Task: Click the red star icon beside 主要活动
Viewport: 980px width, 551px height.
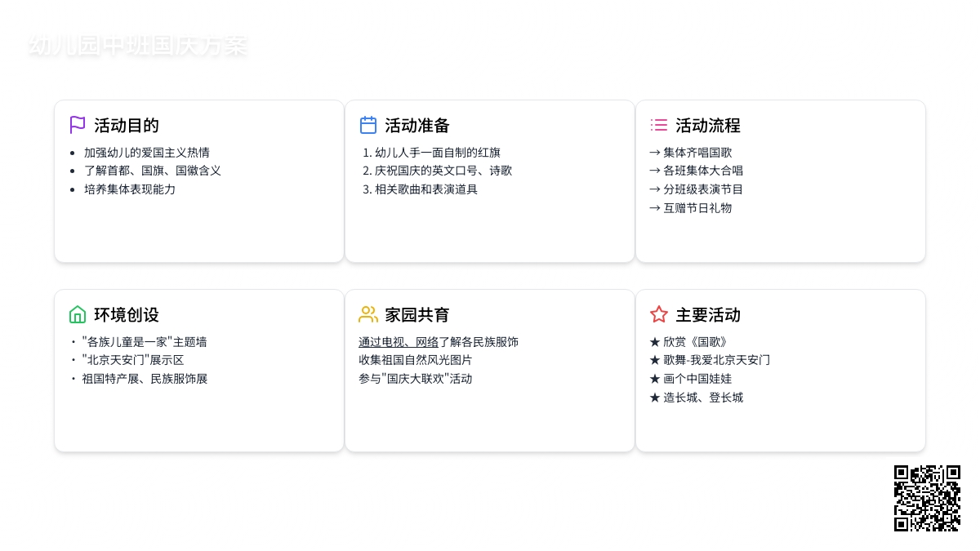Action: [x=659, y=314]
